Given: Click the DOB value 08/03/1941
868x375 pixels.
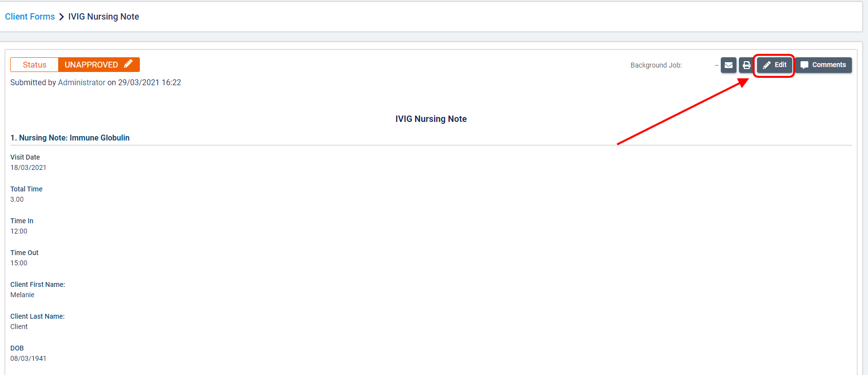Looking at the screenshot, I should click(x=28, y=358).
